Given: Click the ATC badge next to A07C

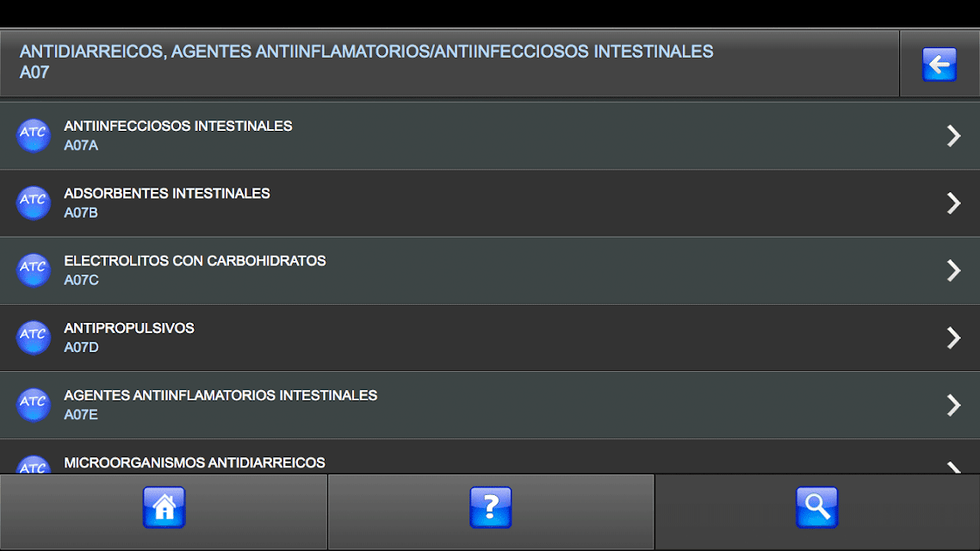Looking at the screenshot, I should point(33,270).
